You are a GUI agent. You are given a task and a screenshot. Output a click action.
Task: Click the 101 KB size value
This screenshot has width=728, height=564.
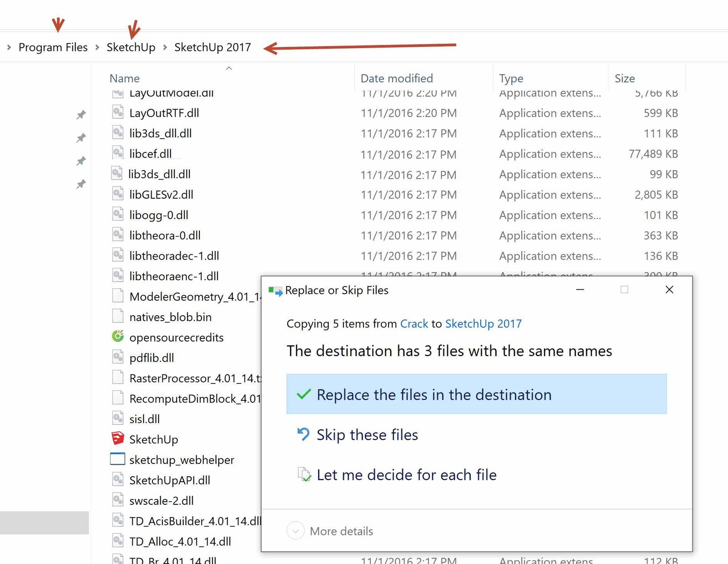[661, 215]
